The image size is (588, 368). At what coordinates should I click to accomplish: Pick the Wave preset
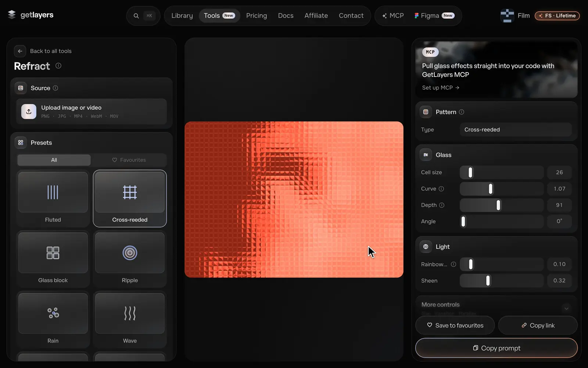coord(130,319)
